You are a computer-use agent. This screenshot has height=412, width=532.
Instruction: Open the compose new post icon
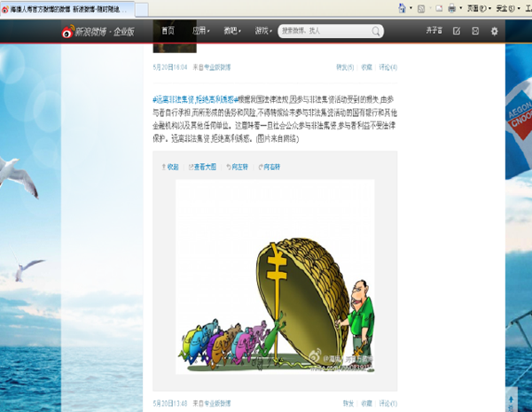457,31
